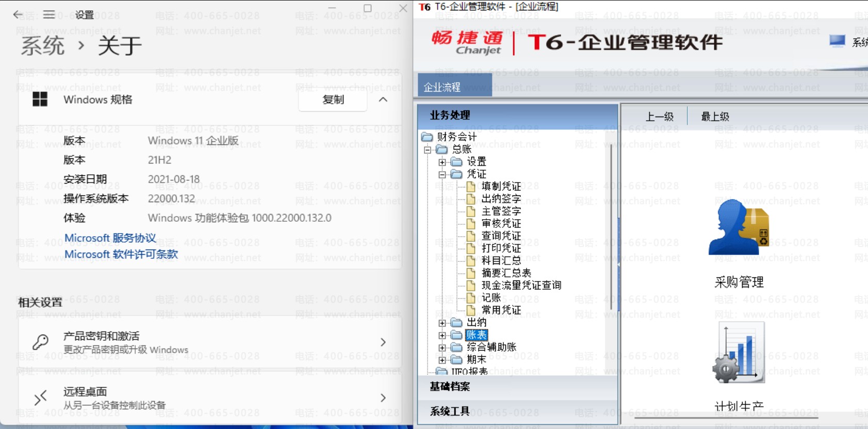
Task: Click 摘要汇总表 document icon
Action: pos(471,273)
